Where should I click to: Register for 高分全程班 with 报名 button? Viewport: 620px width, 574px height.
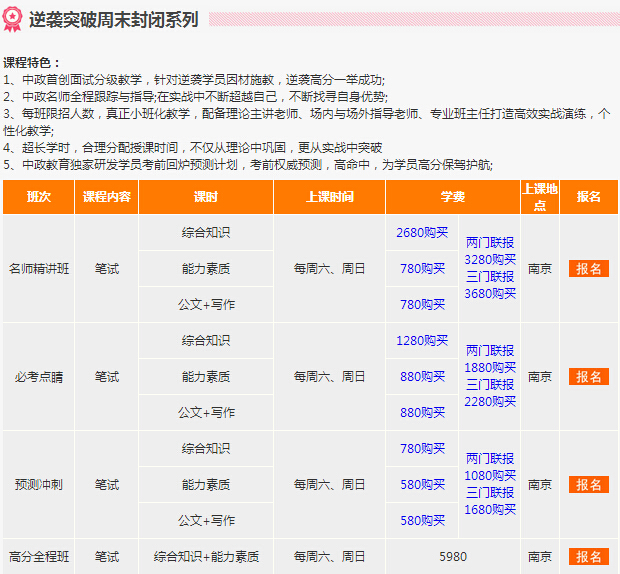point(588,557)
